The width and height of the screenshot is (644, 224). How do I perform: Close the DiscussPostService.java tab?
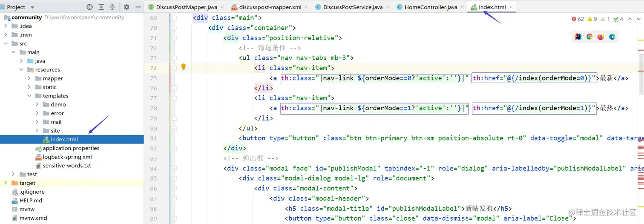pyautogui.click(x=387, y=7)
